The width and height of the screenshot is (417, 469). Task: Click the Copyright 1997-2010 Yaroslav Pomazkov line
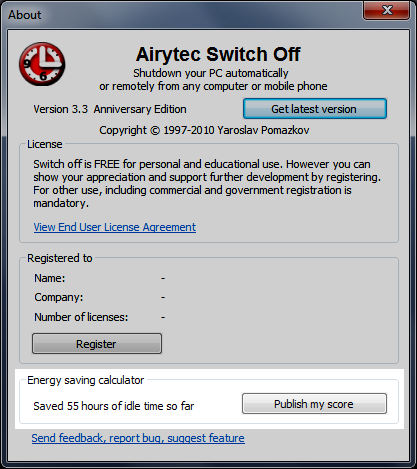204,130
